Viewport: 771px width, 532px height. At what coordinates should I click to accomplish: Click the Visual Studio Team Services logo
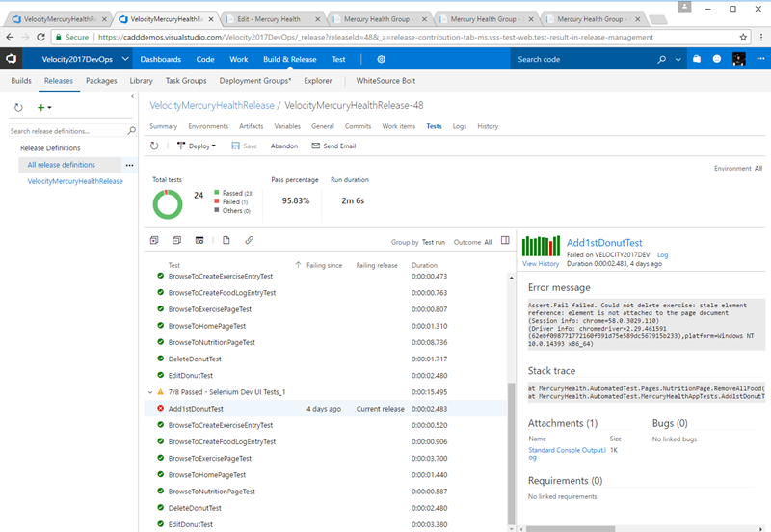click(x=11, y=59)
